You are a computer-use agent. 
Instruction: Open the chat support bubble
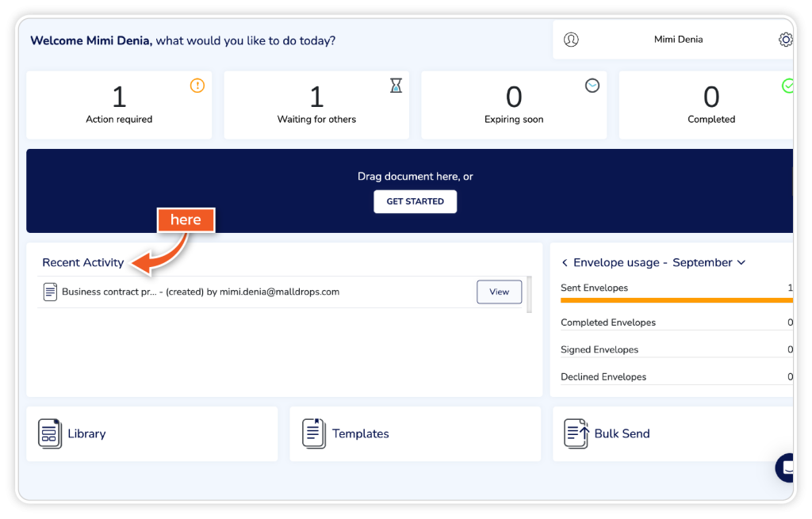pos(787,467)
